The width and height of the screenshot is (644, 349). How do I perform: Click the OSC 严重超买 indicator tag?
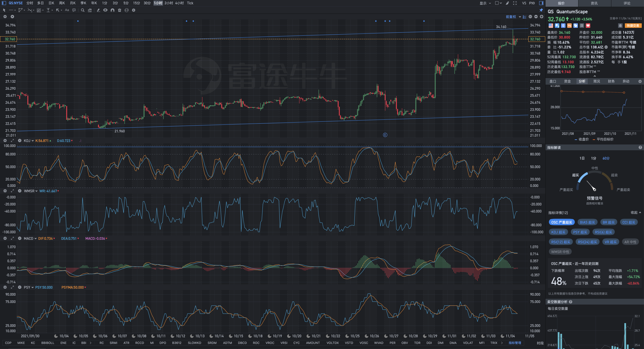click(562, 222)
